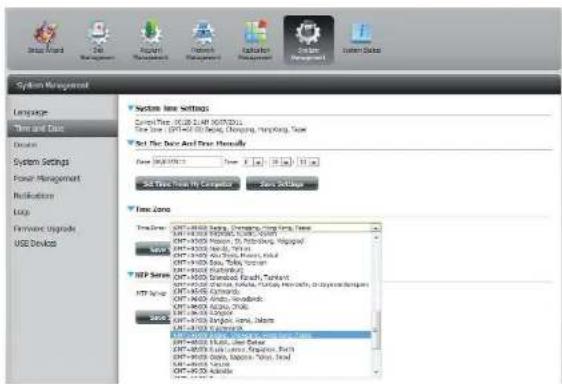
Task: Choose the Katmandu time zone
Action: pos(271,291)
